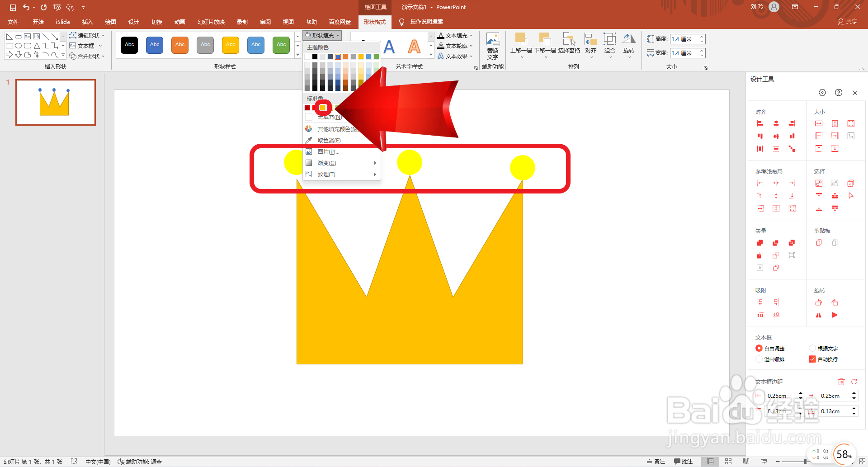
Task: Switch to the iSlide ribbon tab
Action: click(x=63, y=22)
